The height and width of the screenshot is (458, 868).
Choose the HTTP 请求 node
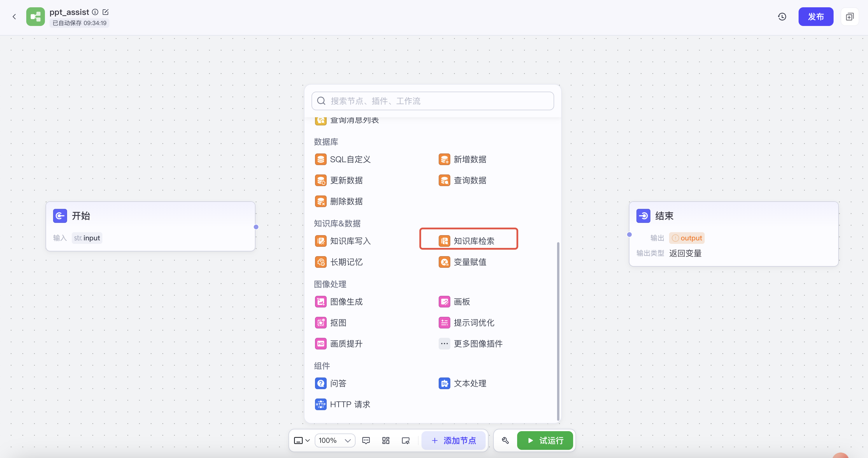click(343, 404)
